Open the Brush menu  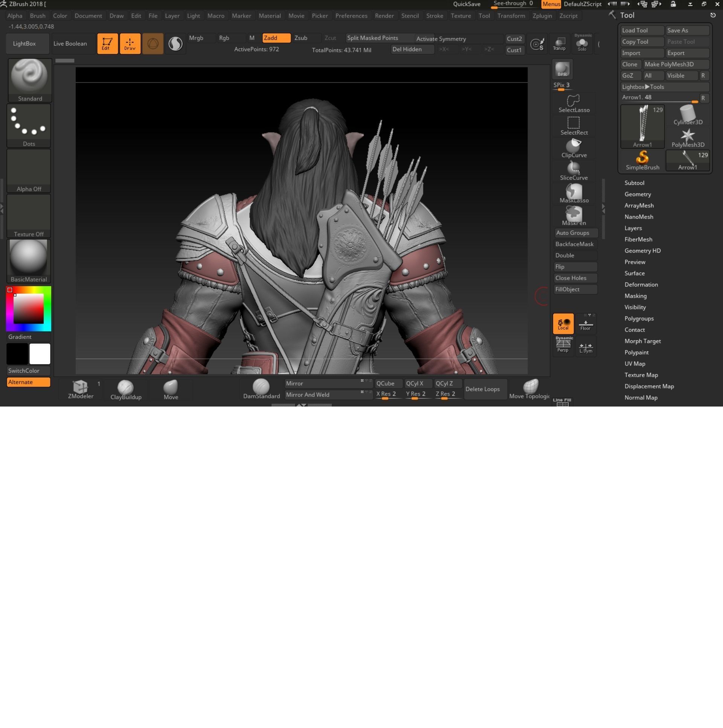coord(37,16)
